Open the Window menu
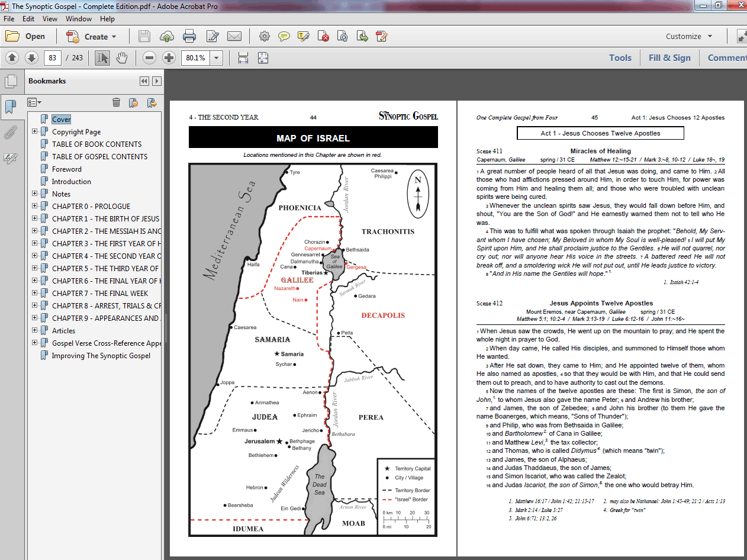 pyautogui.click(x=79, y=19)
